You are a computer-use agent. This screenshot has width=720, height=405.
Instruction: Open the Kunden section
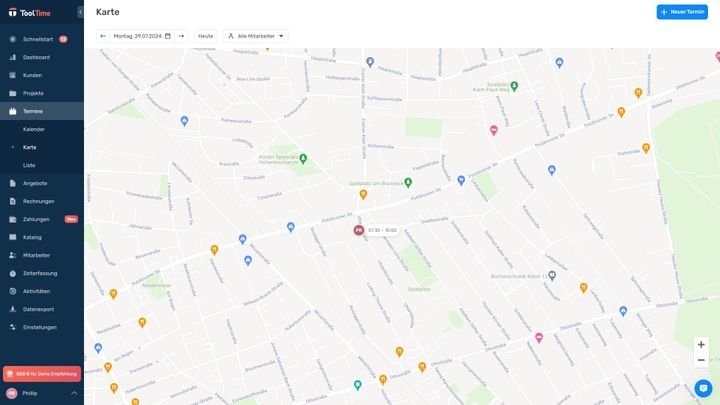coord(32,75)
